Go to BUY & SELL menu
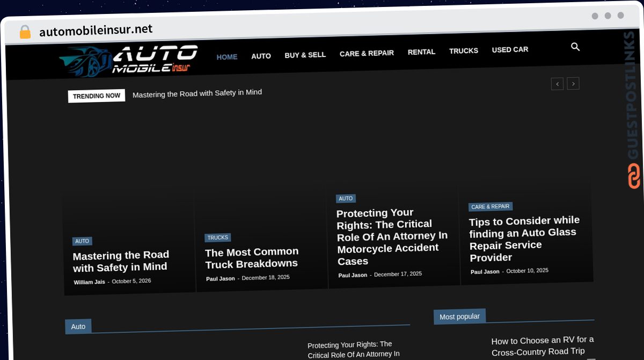 pos(305,55)
